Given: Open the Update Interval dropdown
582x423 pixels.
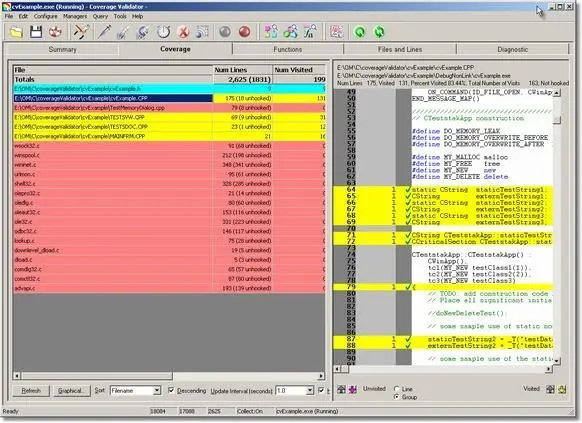Looking at the screenshot, I should point(310,391).
